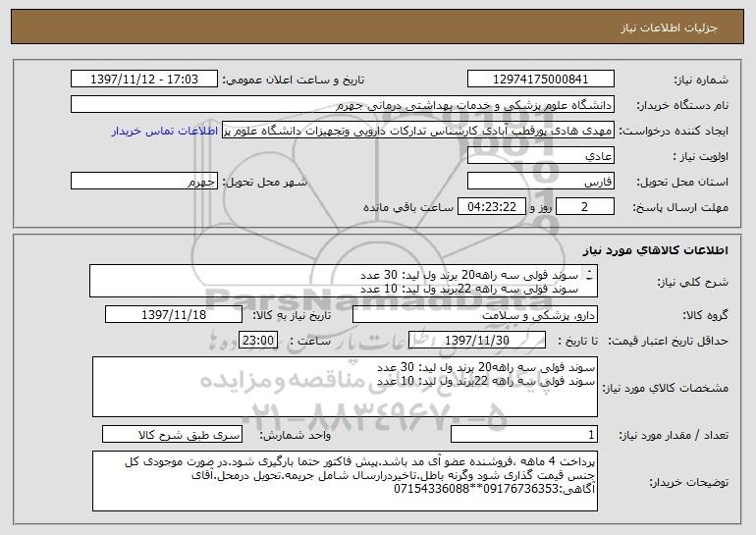
Task: Click the label تاریخ نیاز به کالا
Action: click(293, 315)
